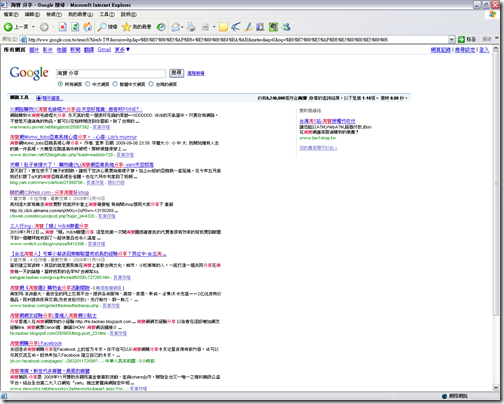
Task: Select the 中文網頁 Chinese pages radio button
Action: 88,84
